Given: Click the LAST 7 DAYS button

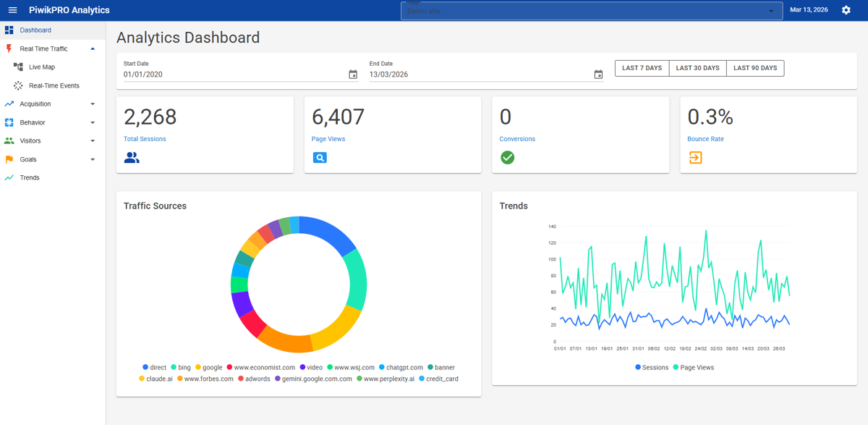Looking at the screenshot, I should (642, 67).
